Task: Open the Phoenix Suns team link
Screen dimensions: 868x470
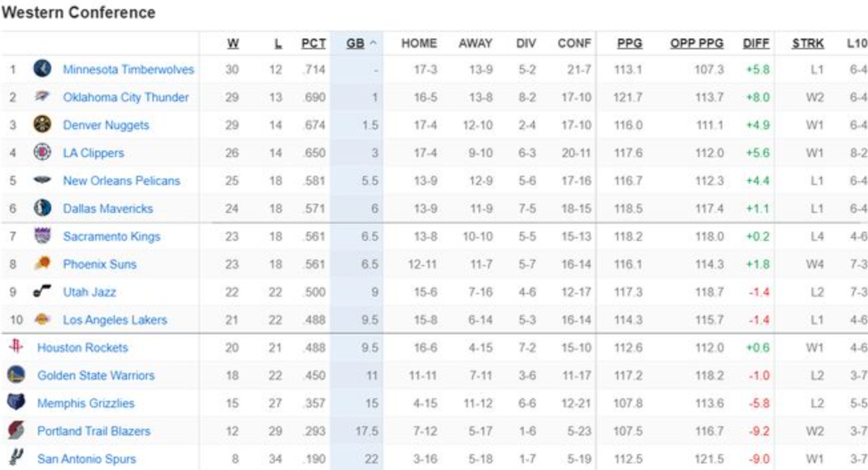Action: click(x=99, y=264)
